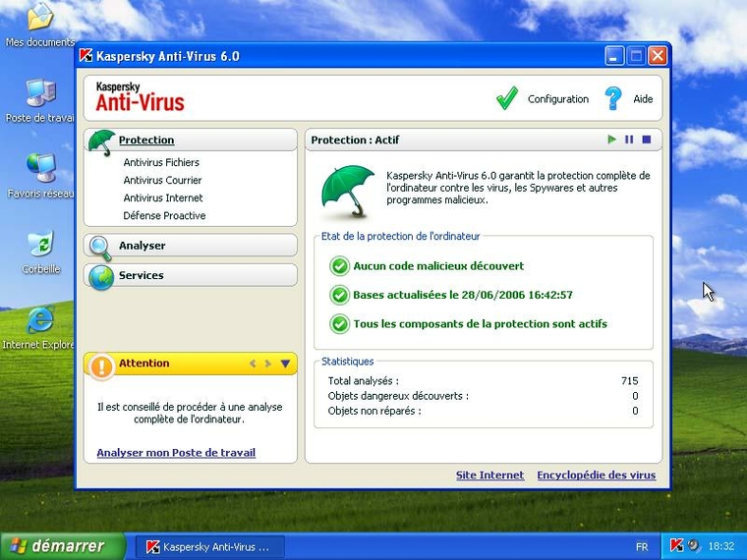Image resolution: width=747 pixels, height=560 pixels.
Task: Select Poste de travail desktop icon
Action: (x=40, y=101)
